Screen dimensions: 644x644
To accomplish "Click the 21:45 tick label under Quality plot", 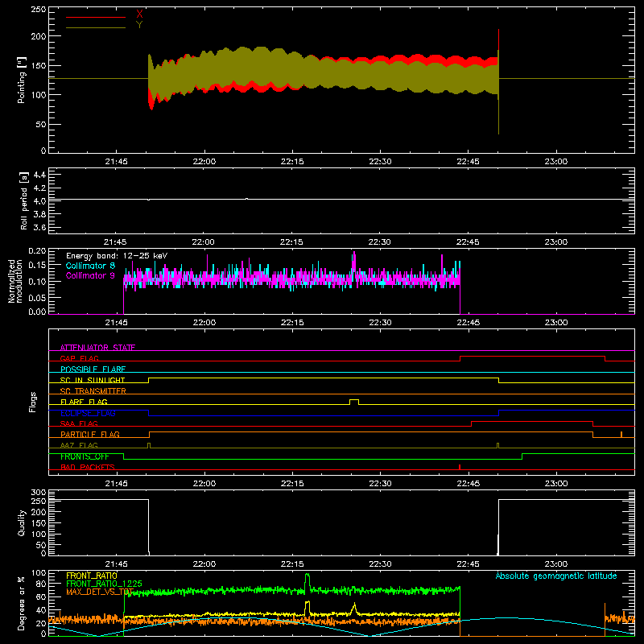I will click(x=116, y=564).
